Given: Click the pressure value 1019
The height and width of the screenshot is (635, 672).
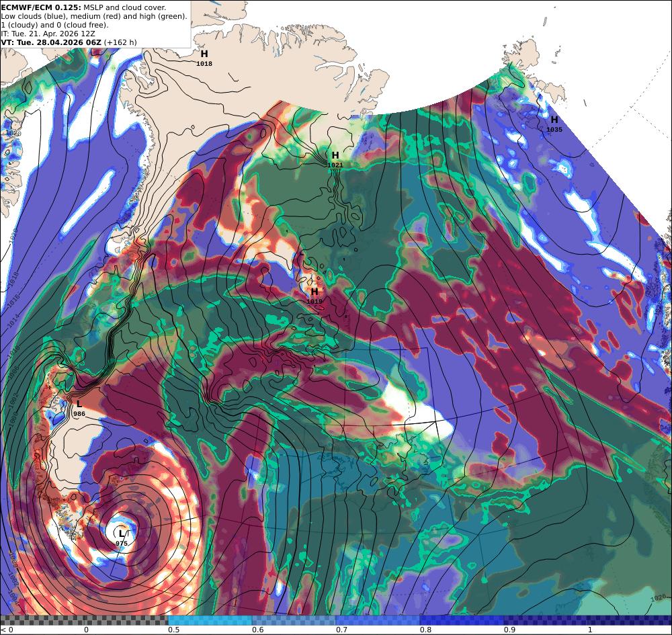Looking at the screenshot, I should click(314, 302).
